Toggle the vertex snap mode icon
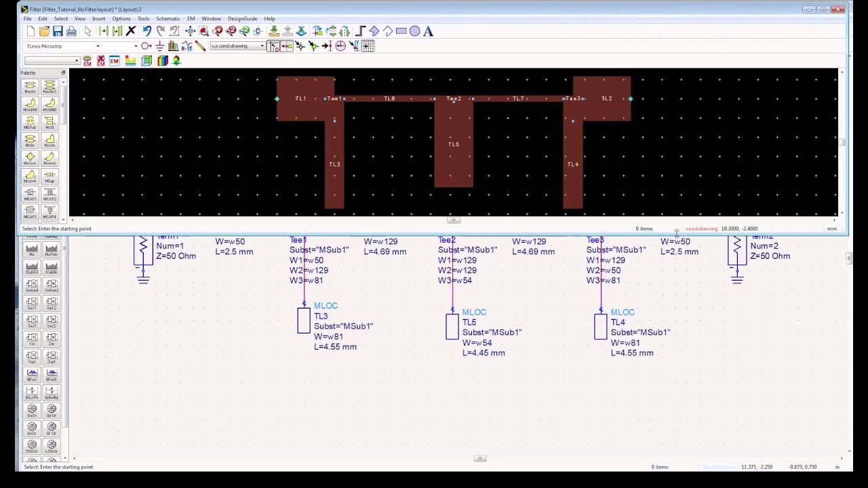This screenshot has width=868, height=488. pos(300,46)
